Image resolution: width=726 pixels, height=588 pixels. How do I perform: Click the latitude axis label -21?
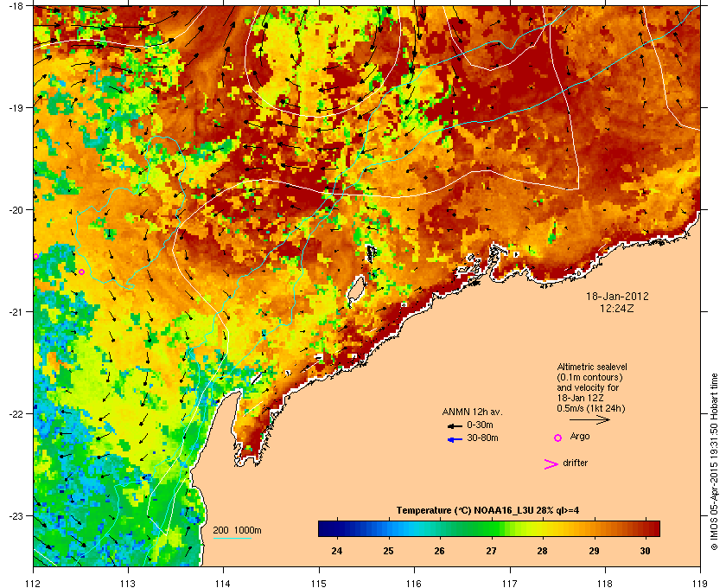pos(16,312)
